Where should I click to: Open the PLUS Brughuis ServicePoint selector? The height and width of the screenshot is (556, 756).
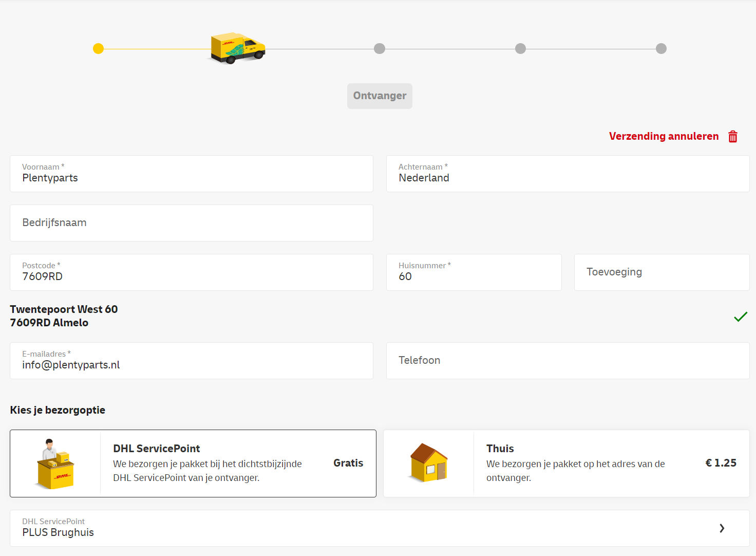(x=380, y=528)
